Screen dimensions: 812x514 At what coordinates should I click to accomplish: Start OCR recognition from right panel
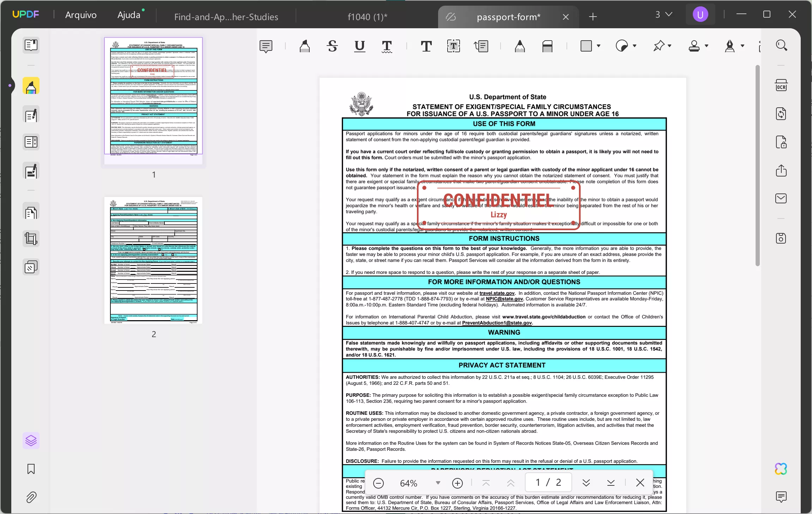782,85
